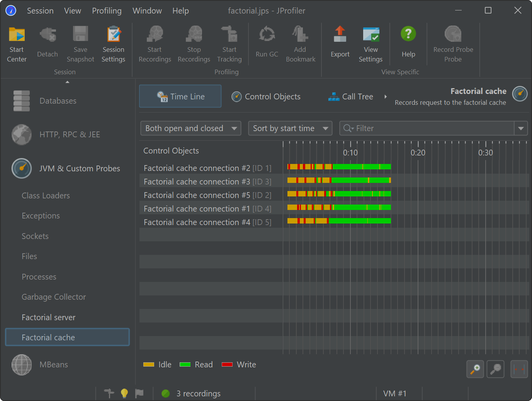
Task: Click the JProfiler application logo icon
Action: tap(11, 10)
